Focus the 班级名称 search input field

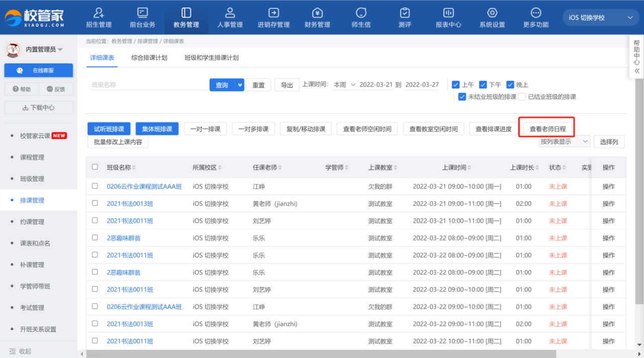tap(148, 85)
